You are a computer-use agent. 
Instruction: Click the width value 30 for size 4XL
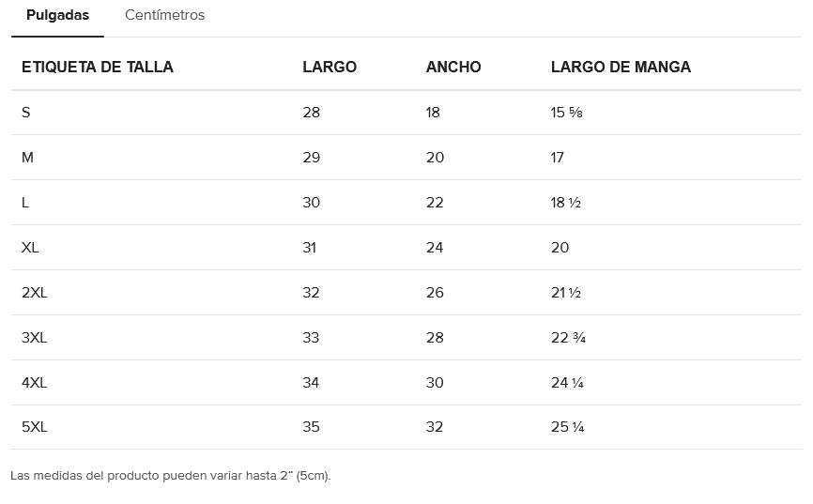(x=435, y=383)
